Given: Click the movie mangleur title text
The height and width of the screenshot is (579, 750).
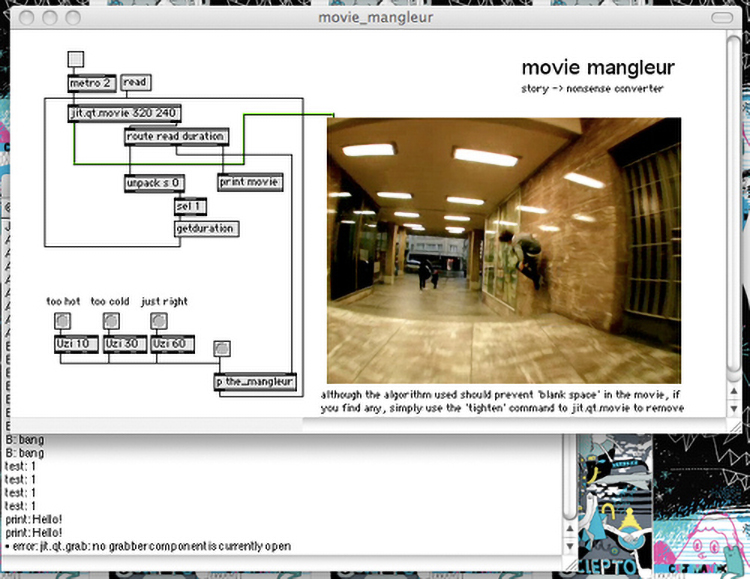Looking at the screenshot, I should (598, 68).
